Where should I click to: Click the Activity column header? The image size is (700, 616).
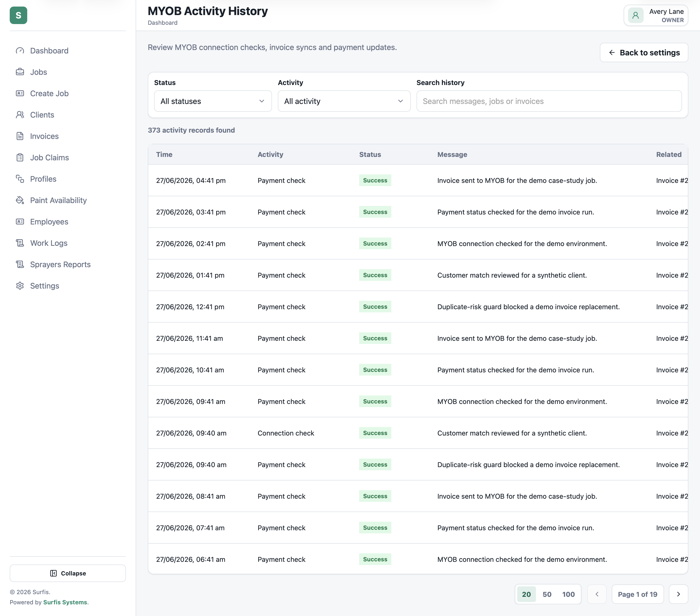point(271,154)
